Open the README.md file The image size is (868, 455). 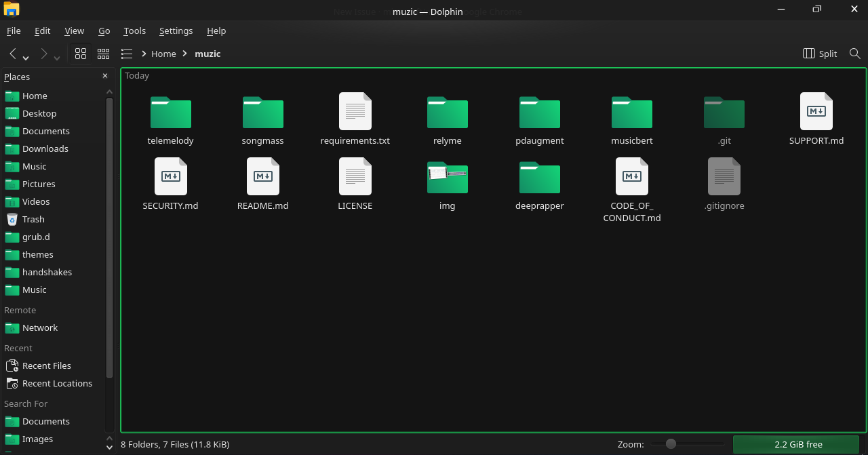pos(262,178)
